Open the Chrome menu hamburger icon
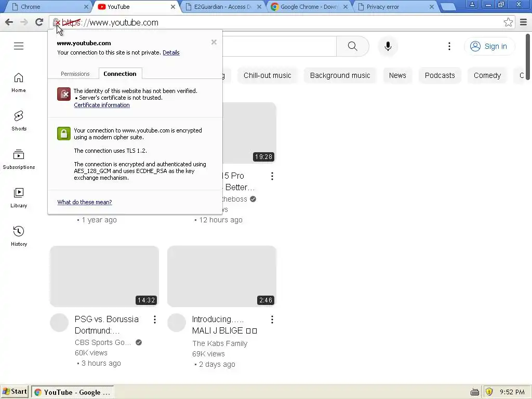 tap(523, 22)
